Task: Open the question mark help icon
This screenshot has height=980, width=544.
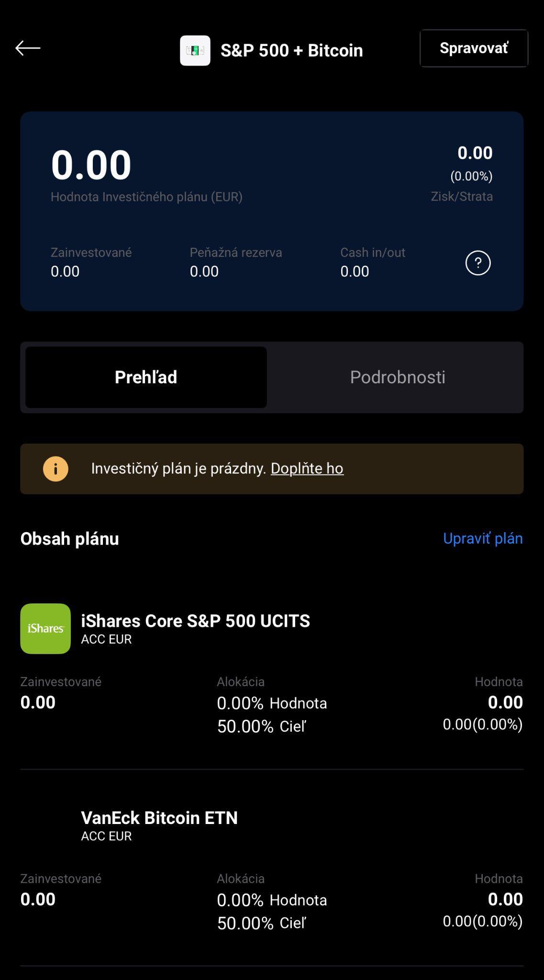Action: point(478,263)
